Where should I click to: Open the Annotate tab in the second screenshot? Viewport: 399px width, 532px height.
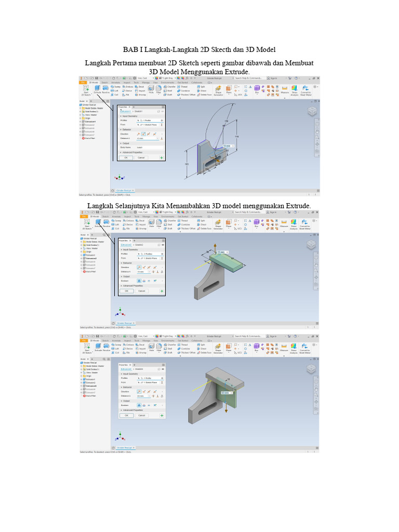click(x=116, y=216)
